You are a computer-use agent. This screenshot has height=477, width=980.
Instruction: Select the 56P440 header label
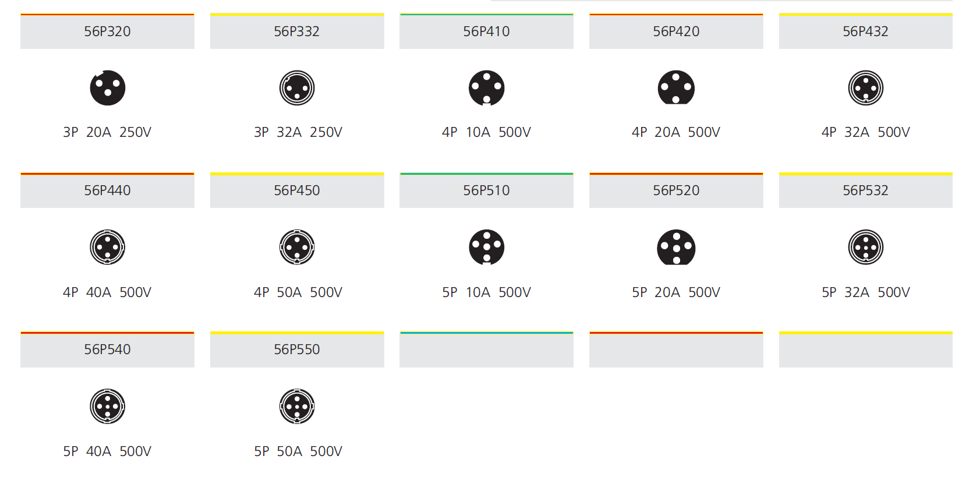click(x=107, y=190)
